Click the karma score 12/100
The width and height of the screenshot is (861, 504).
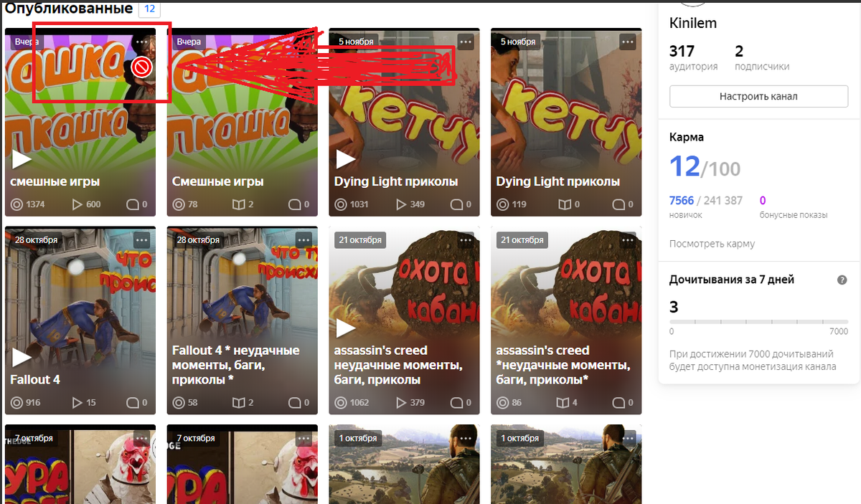click(705, 167)
